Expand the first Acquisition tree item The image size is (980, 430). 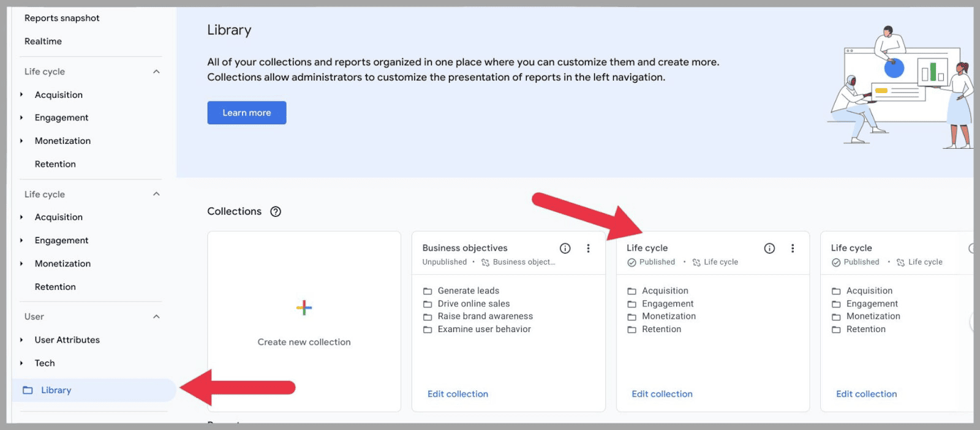click(x=21, y=95)
